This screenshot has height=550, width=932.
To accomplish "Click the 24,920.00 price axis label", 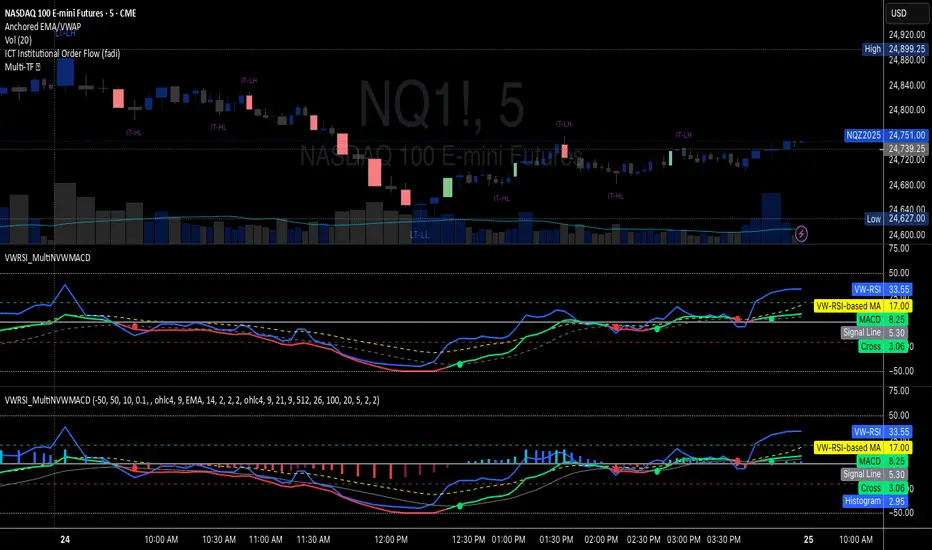I will (x=907, y=34).
